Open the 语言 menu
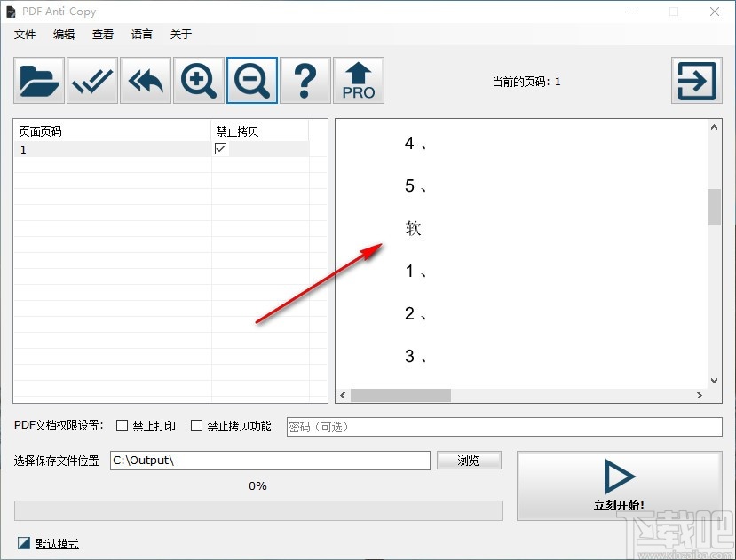Viewport: 736px width, 560px height. [141, 35]
